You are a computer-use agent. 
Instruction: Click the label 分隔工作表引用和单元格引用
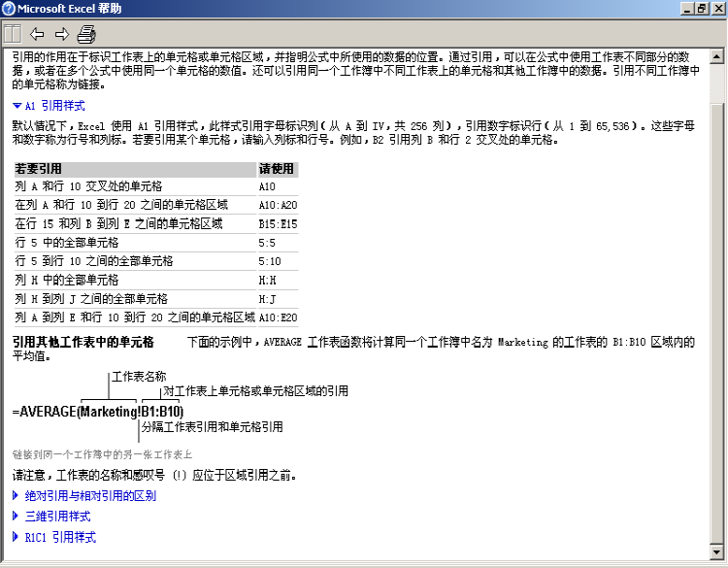pyautogui.click(x=213, y=427)
